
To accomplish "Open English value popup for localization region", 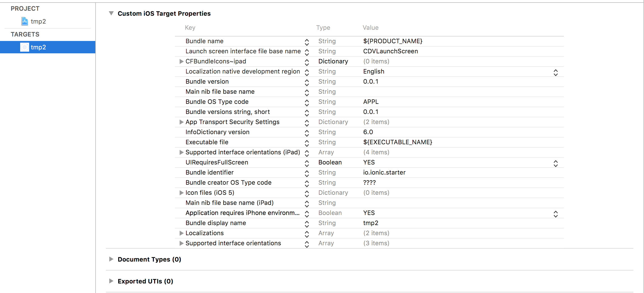I will [x=555, y=72].
